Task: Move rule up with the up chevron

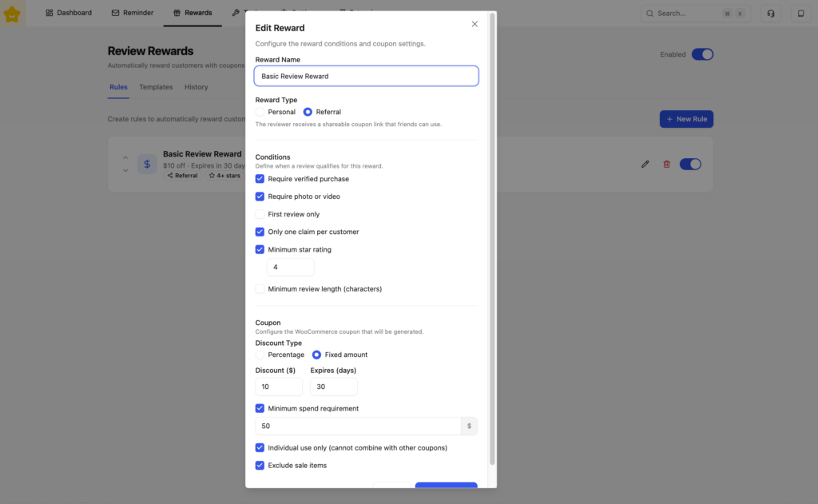Action: point(125,157)
